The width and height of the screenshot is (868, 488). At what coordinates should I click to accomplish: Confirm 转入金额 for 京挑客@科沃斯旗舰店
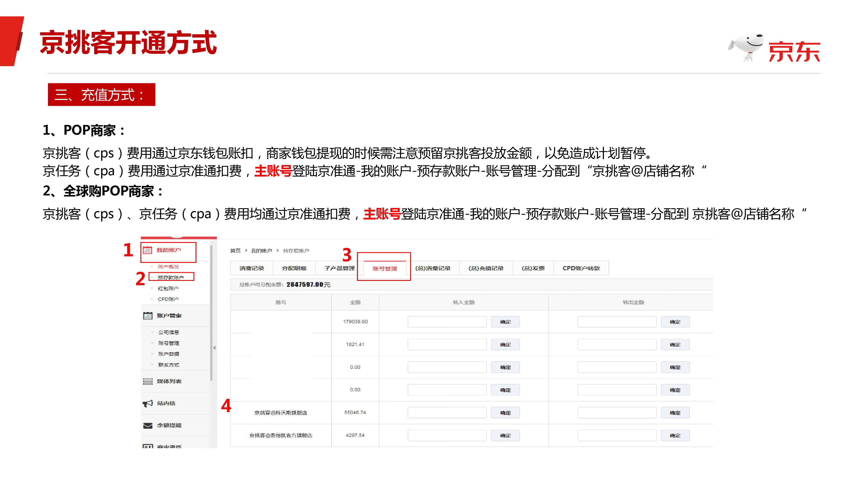(x=505, y=413)
